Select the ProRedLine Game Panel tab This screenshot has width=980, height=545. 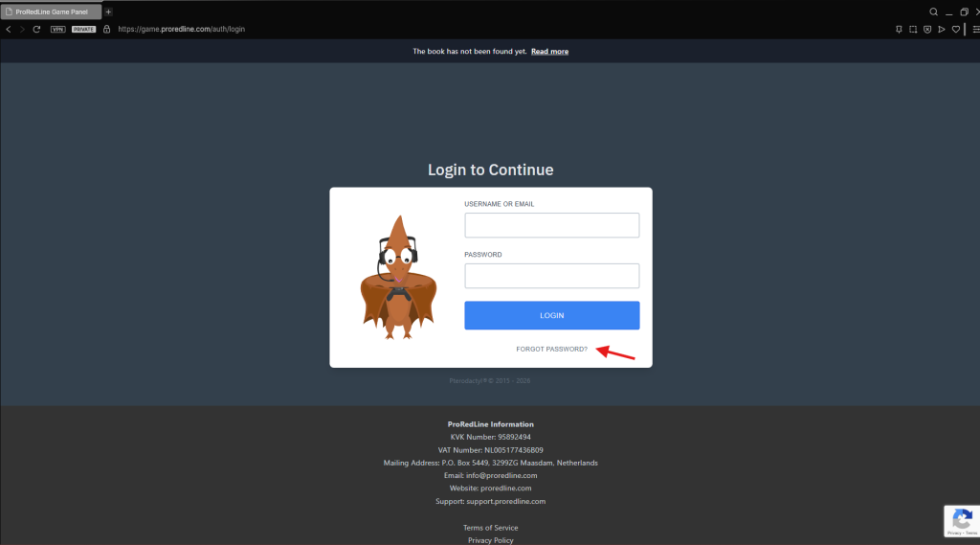53,11
